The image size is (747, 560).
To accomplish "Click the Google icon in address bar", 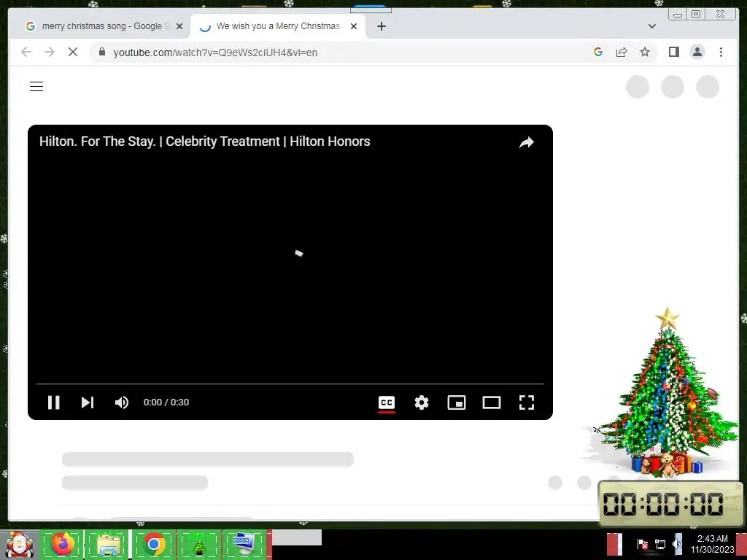I will (598, 52).
